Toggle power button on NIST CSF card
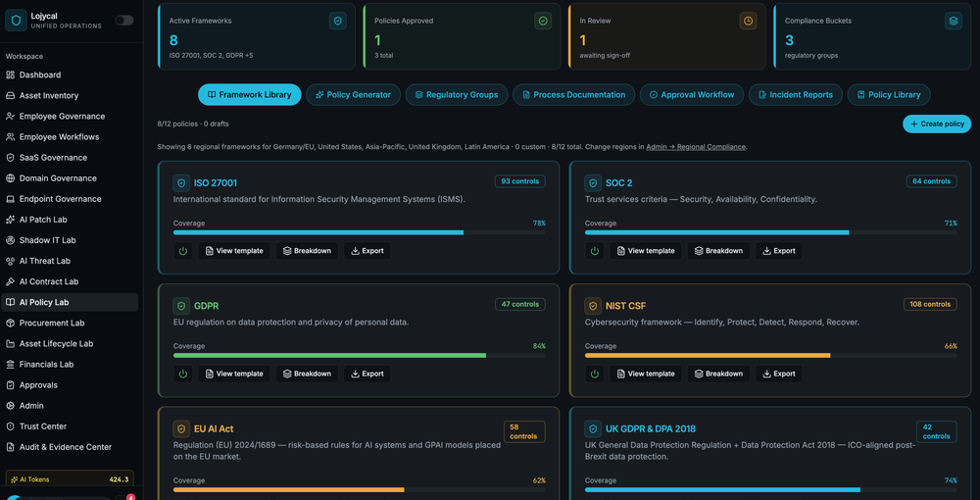980x500 pixels. pos(595,374)
